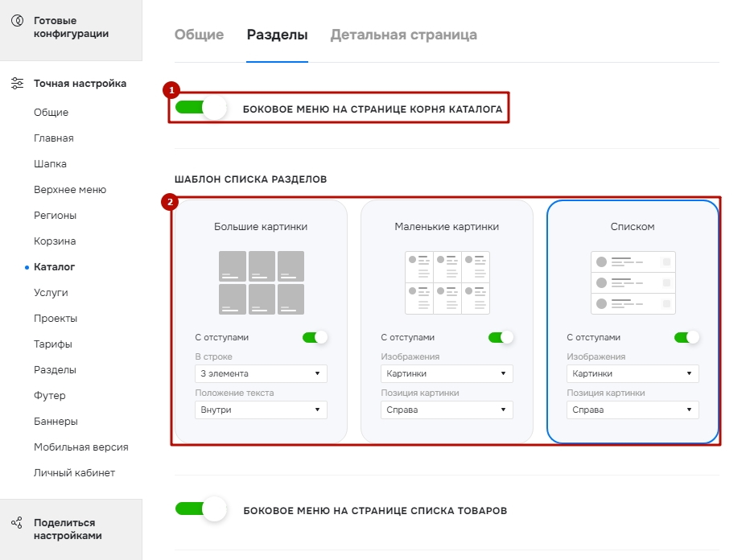This screenshot has width=746, height=560.
Task: Open Верхнее меню settings
Action: 70,189
